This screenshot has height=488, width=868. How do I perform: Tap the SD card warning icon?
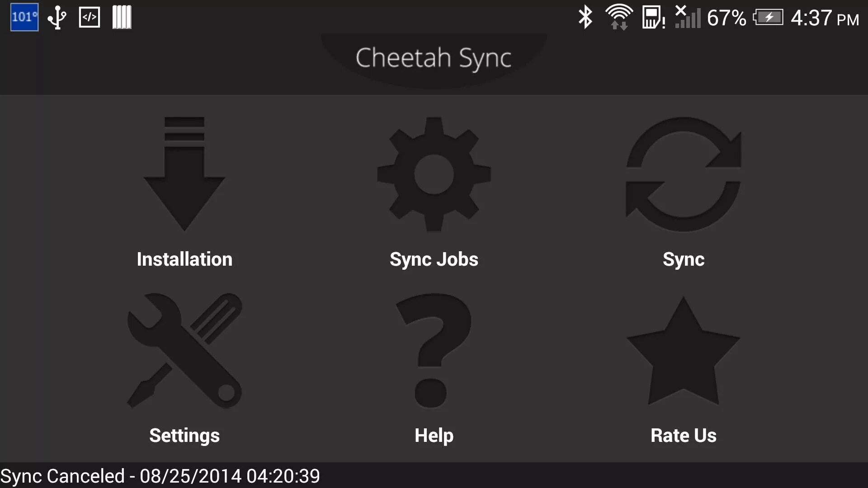click(653, 18)
